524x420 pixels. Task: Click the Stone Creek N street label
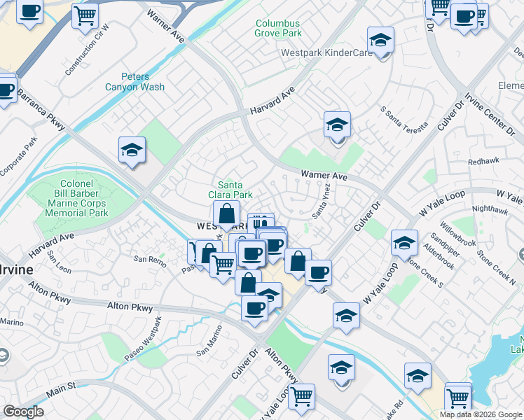pos(496,268)
